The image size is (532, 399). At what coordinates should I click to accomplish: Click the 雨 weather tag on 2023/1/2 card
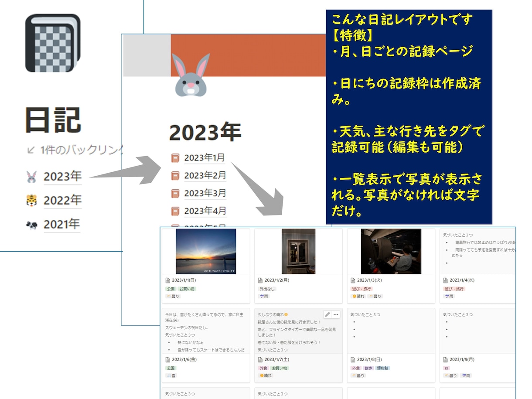point(264,297)
